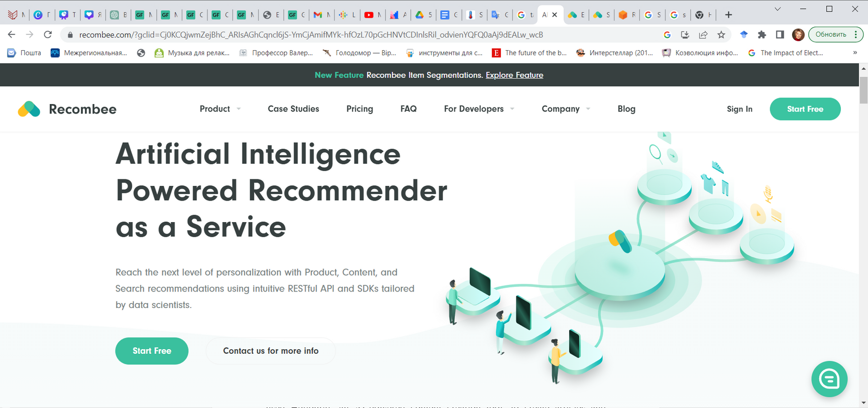Open the tab search chevron
This screenshot has width=868, height=408.
tap(778, 9)
